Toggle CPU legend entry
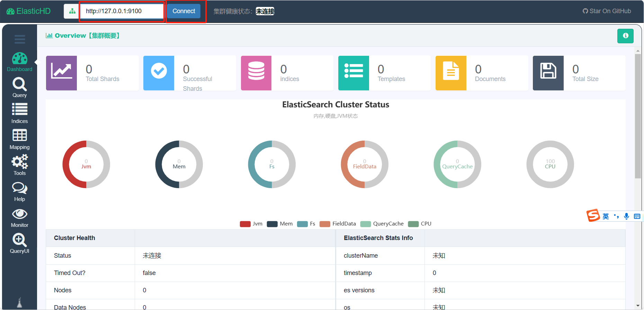The image size is (644, 310). [420, 224]
